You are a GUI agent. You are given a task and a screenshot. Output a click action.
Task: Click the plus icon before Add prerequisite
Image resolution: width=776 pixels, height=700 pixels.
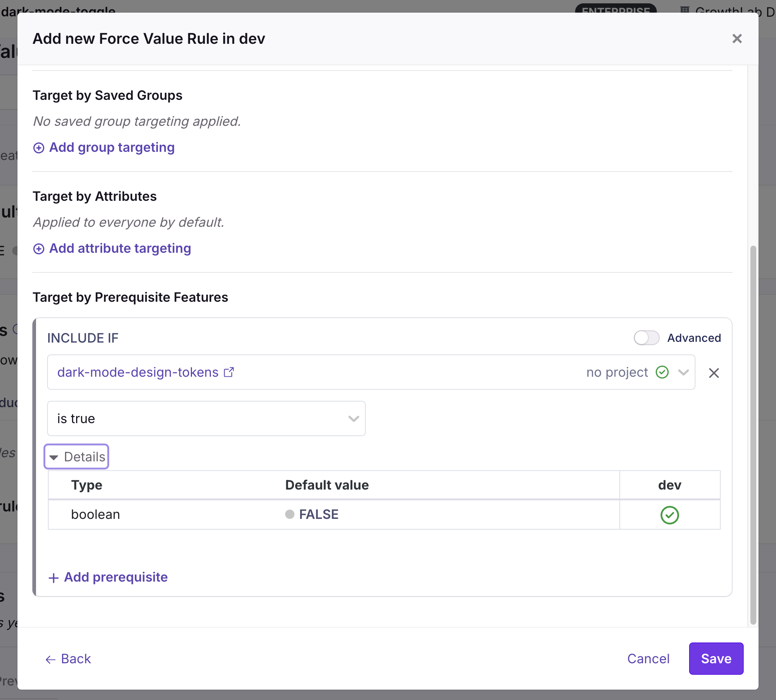[53, 578]
